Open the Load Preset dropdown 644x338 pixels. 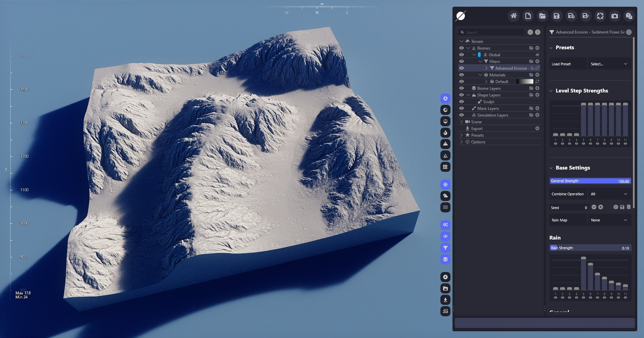tap(609, 64)
